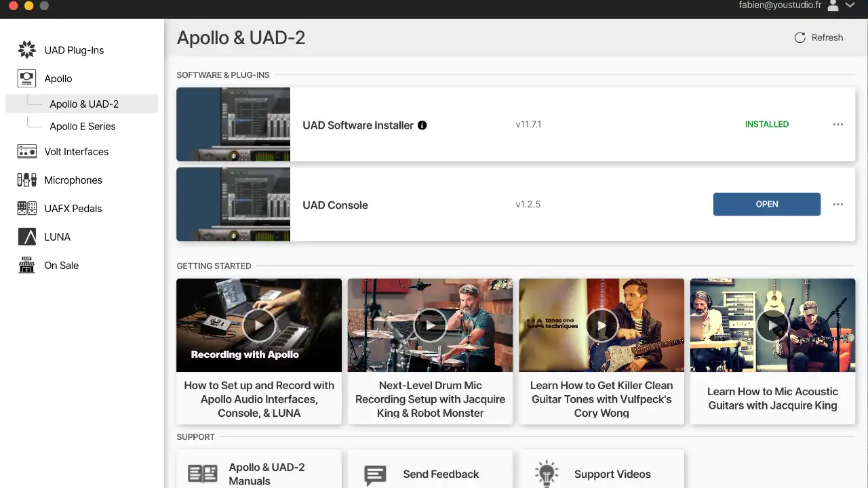The height and width of the screenshot is (488, 868).
Task: Go to Volt Interfaces section
Action: coord(77,152)
